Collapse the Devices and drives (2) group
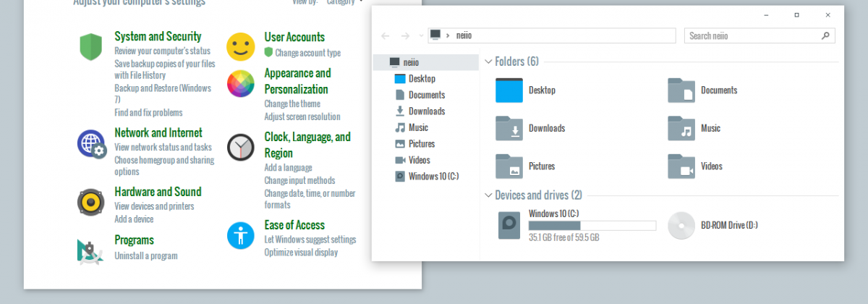This screenshot has width=868, height=304. coord(488,195)
